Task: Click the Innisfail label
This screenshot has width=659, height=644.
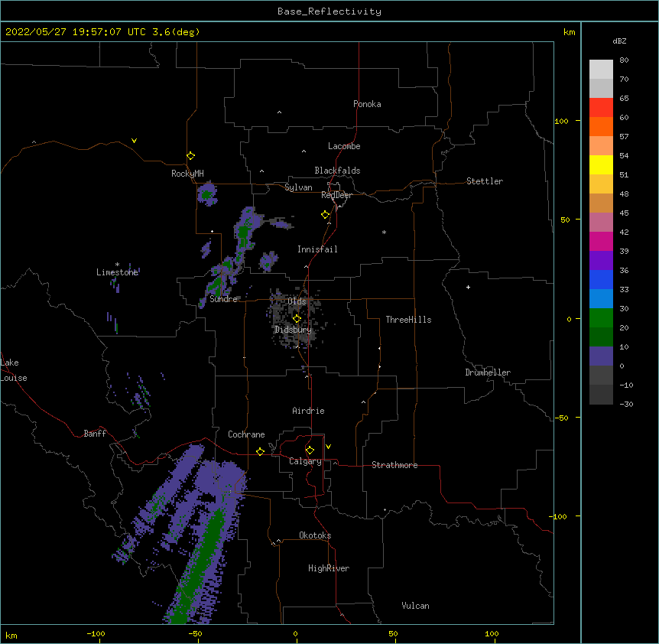Action: tap(317, 249)
